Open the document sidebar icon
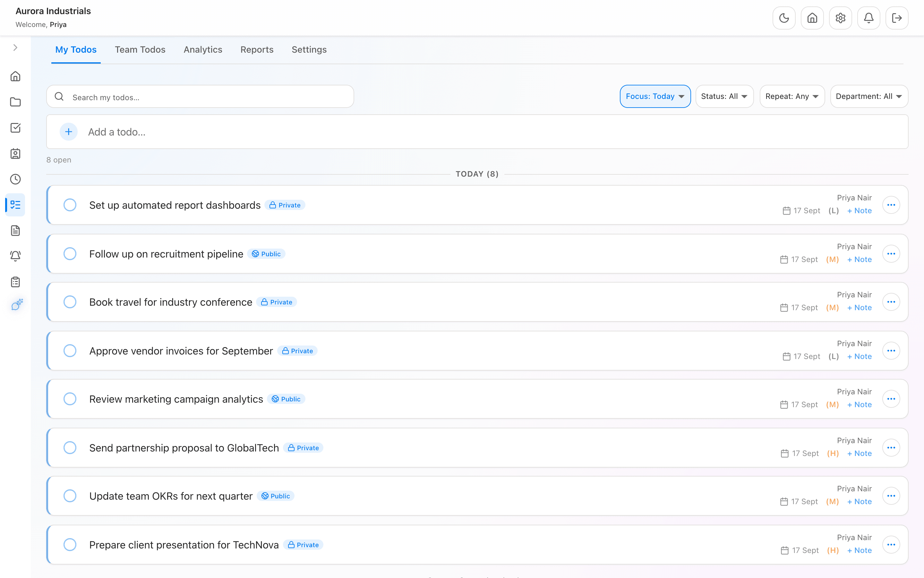924x578 pixels. (15, 231)
